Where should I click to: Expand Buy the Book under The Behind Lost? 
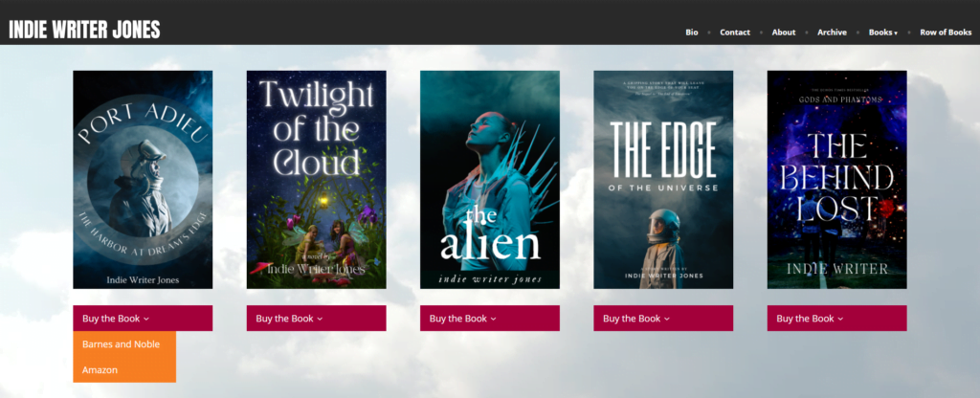(836, 318)
